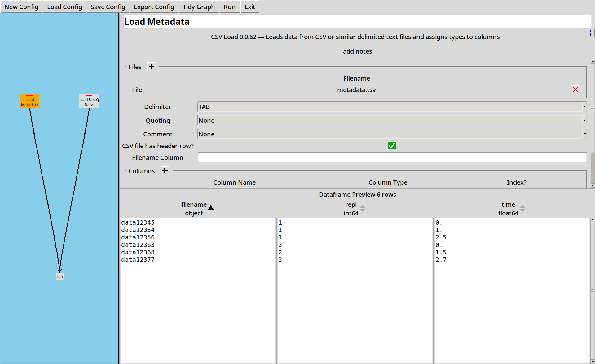Add a new file with Files plus

(x=151, y=67)
